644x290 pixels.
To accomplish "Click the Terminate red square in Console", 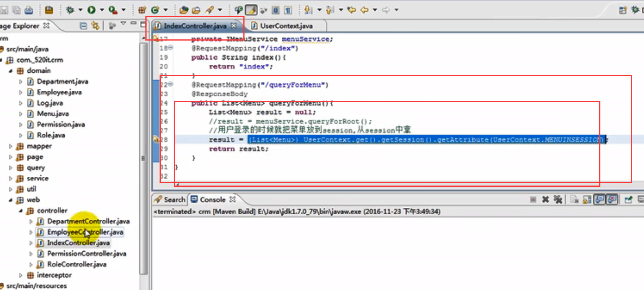I will [x=533, y=199].
